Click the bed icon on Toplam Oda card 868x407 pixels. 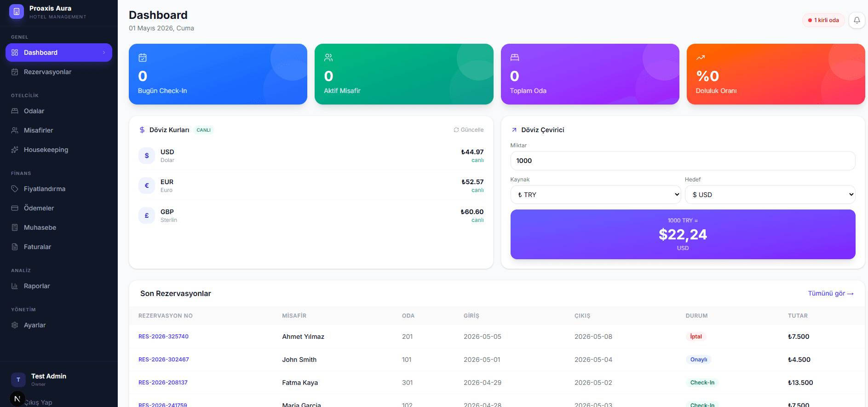tap(515, 58)
